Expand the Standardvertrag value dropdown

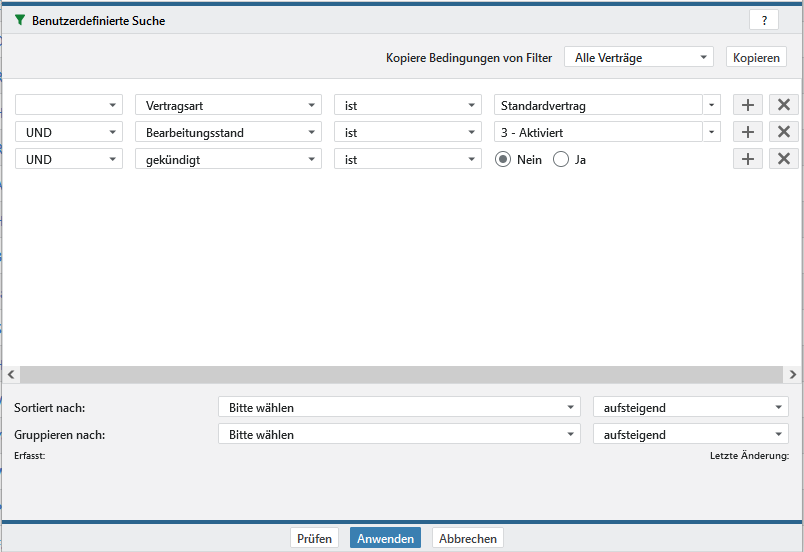tap(711, 105)
